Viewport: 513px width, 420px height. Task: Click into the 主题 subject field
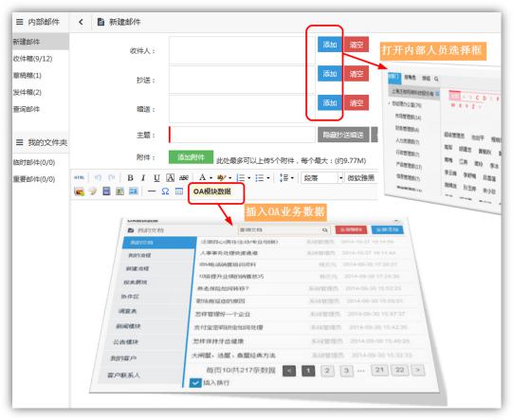coord(243,135)
